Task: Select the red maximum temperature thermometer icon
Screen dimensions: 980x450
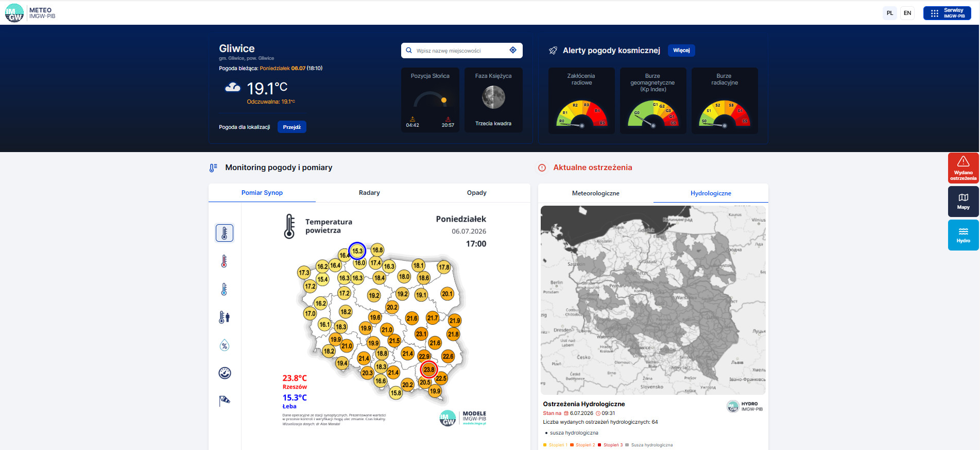Action: pyautogui.click(x=224, y=261)
